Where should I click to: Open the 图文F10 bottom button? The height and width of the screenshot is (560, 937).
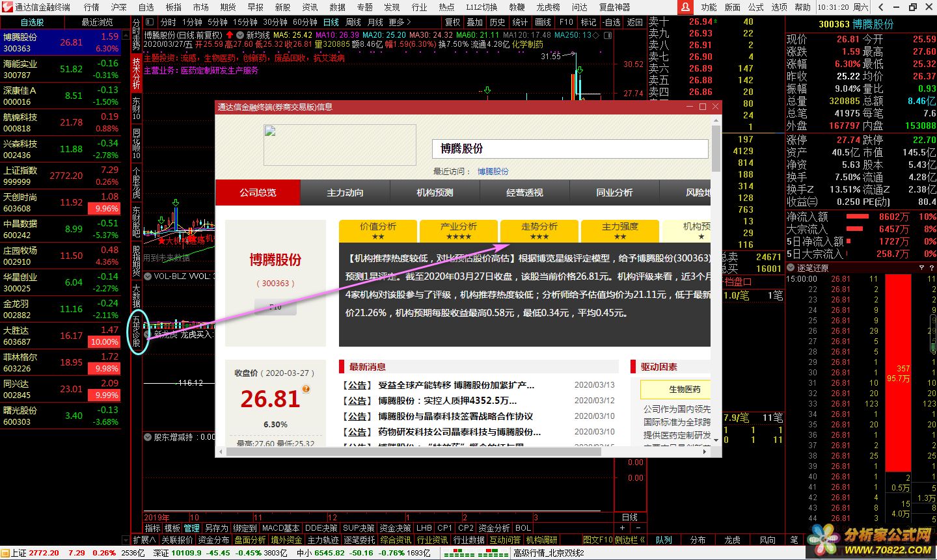598,540
